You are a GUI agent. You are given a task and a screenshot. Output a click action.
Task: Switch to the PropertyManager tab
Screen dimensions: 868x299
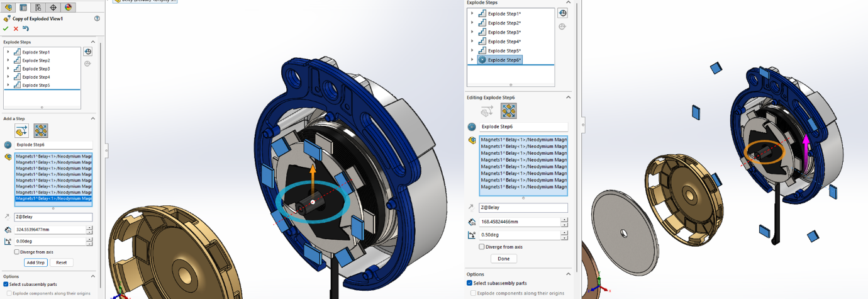(x=23, y=8)
